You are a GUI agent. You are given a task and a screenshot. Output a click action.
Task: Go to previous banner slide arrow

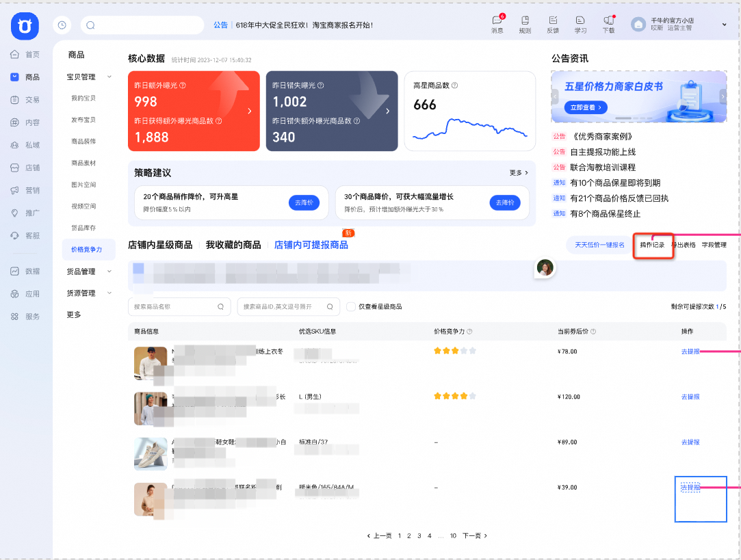pyautogui.click(x=556, y=96)
